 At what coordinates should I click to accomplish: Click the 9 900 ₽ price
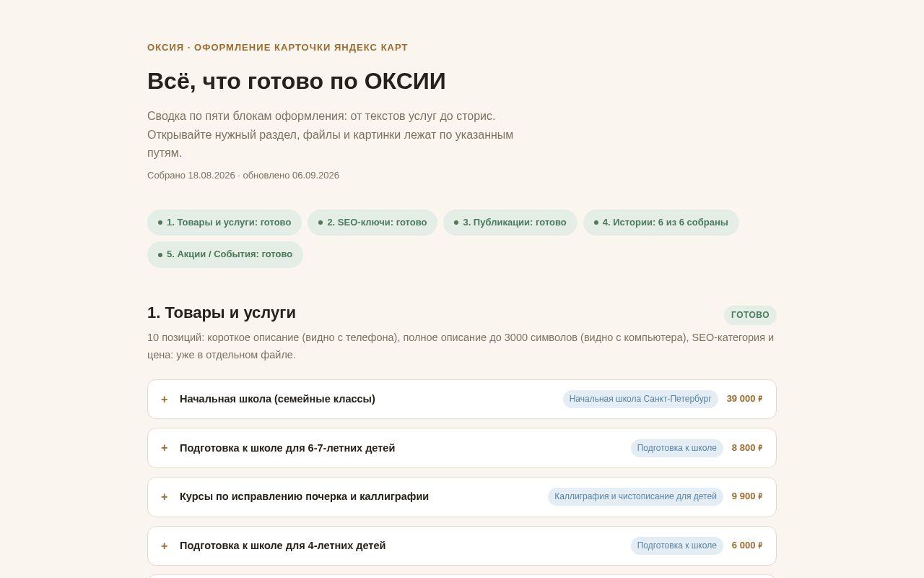point(747,496)
